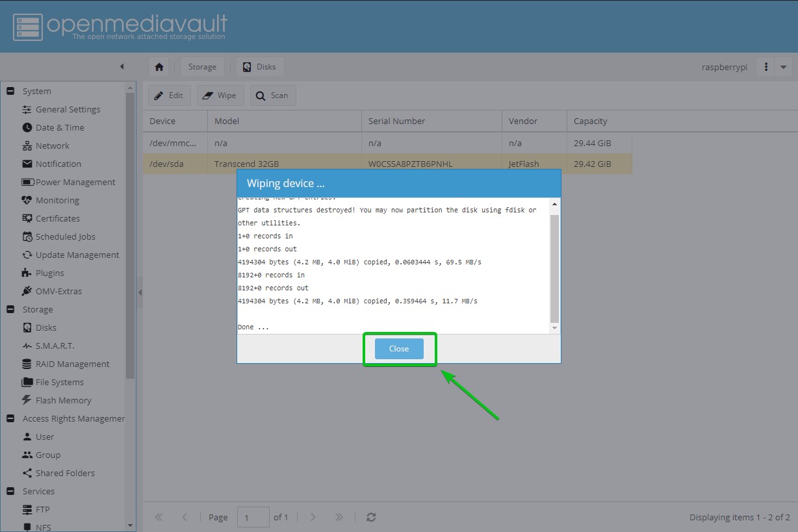Open Power Management battery icon

click(x=27, y=183)
